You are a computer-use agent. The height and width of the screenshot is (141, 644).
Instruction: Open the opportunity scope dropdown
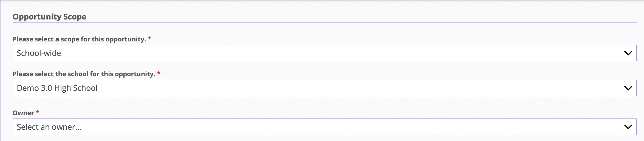[x=324, y=53]
